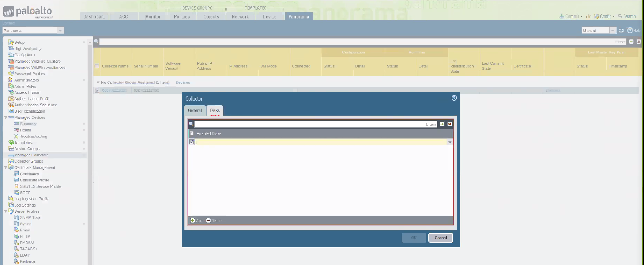Click the SSL/TLS Service Profile lock icon
Screen dimensions: 644x265
(16, 186)
